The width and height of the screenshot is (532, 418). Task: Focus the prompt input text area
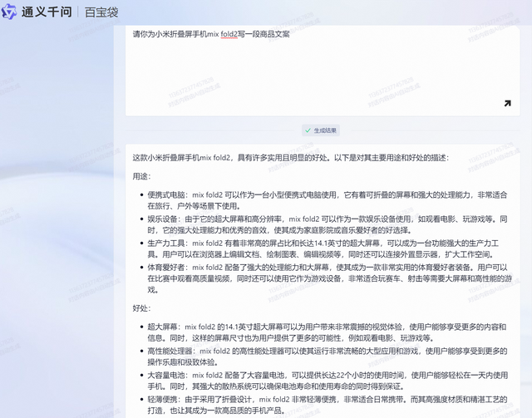(x=323, y=71)
